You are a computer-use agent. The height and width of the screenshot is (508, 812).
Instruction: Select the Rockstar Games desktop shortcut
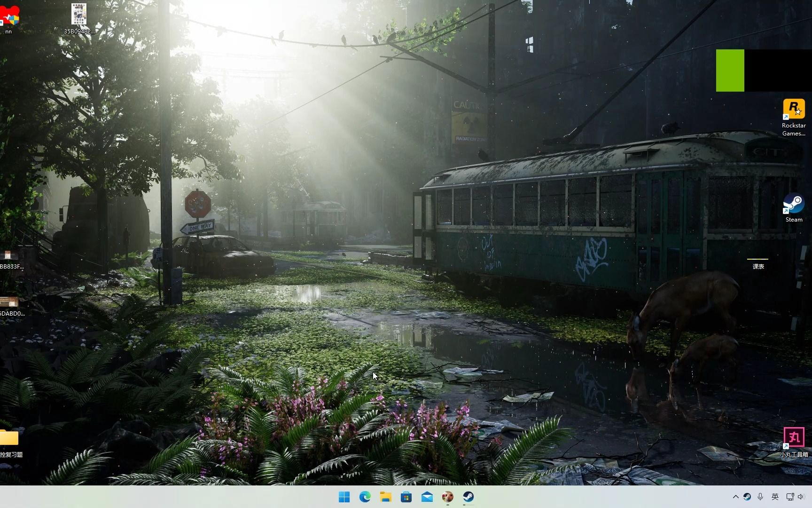pyautogui.click(x=794, y=118)
